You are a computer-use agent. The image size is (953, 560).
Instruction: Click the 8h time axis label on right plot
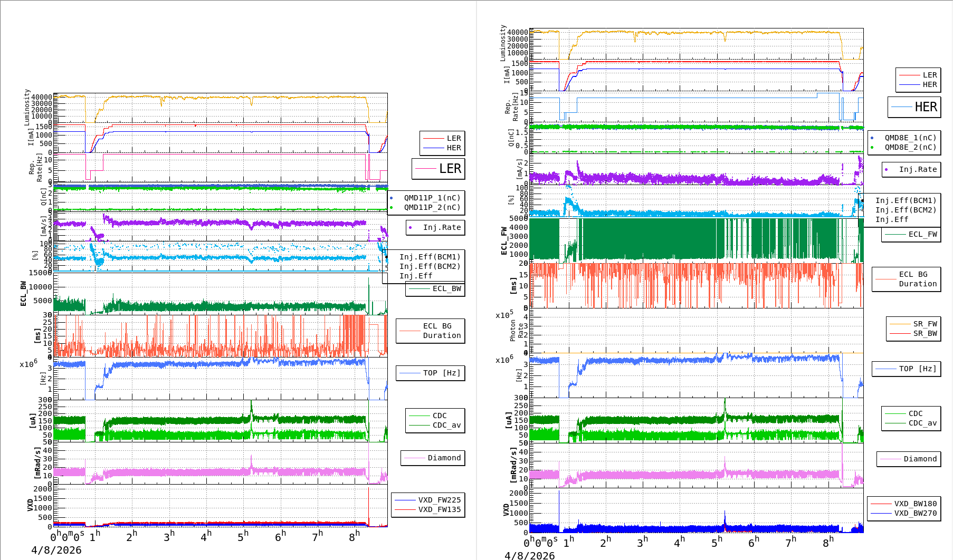(827, 542)
